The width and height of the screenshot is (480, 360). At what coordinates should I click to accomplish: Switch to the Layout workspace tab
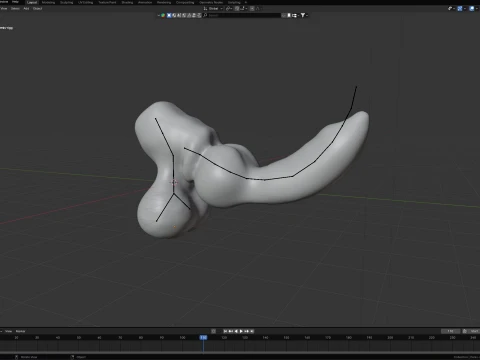(x=32, y=2)
